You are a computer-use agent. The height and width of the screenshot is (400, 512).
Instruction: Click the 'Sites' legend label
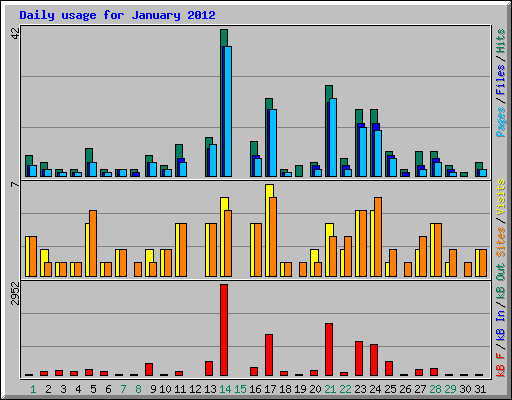501,242
